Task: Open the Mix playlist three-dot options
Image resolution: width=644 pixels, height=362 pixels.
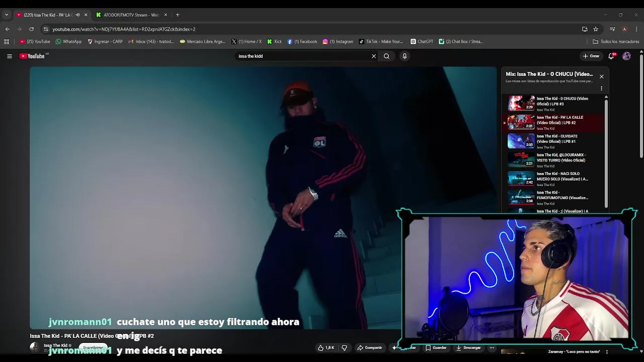Action: click(601, 88)
